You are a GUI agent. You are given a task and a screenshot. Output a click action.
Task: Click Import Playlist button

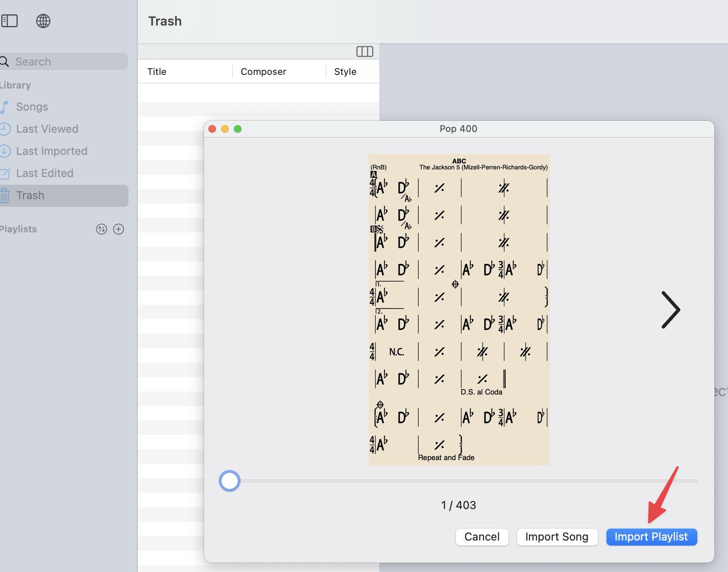[x=651, y=537]
